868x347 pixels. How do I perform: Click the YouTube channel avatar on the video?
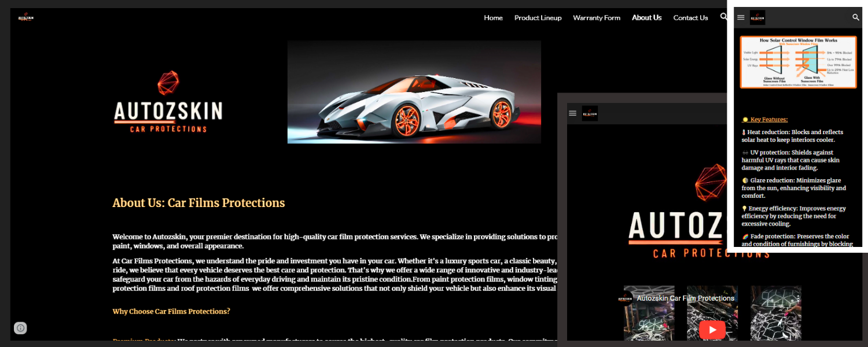(626, 298)
